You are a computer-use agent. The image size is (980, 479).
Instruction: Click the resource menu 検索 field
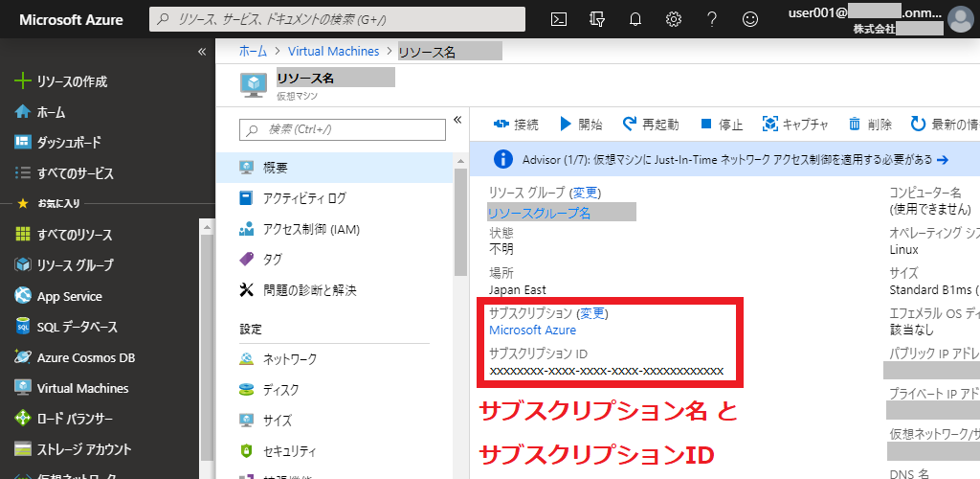coord(343,129)
